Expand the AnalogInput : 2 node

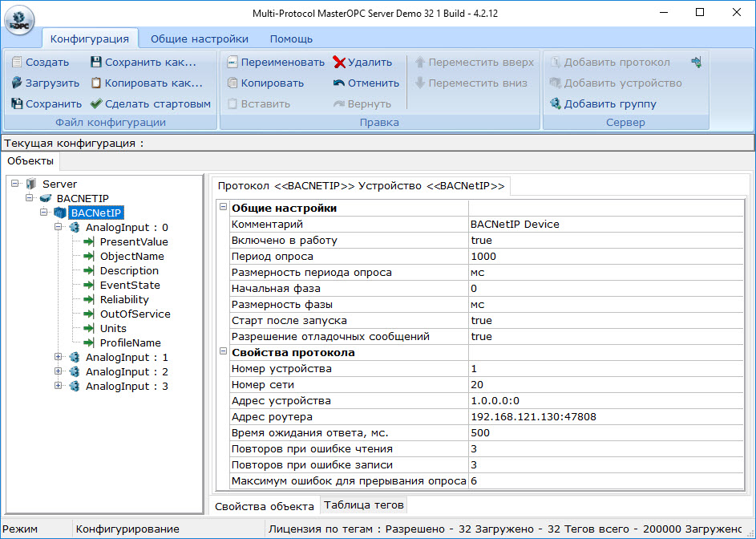pos(58,371)
